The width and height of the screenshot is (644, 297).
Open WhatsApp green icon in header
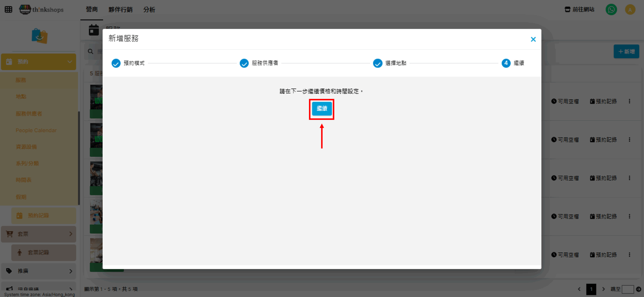(611, 10)
